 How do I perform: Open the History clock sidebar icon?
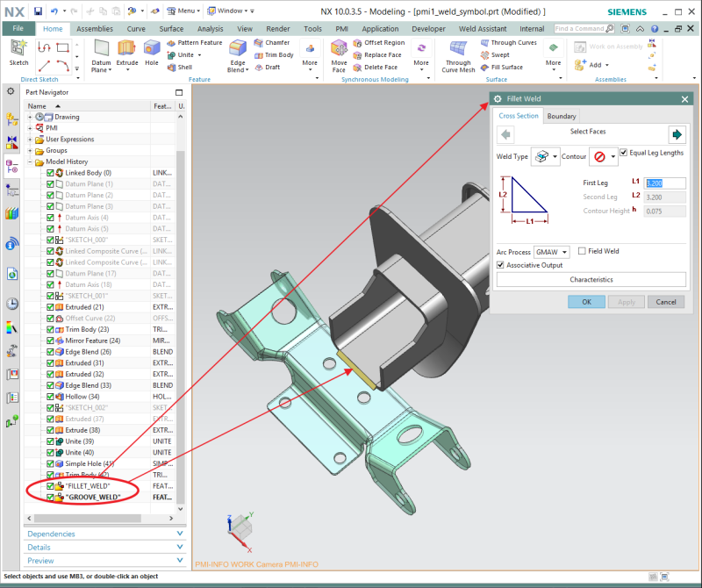click(x=12, y=304)
